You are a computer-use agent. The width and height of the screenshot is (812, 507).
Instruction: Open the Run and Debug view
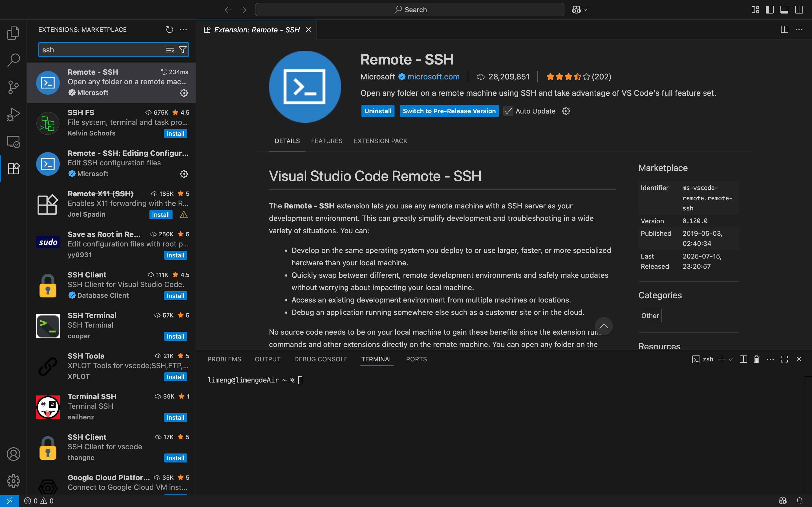[x=14, y=114]
